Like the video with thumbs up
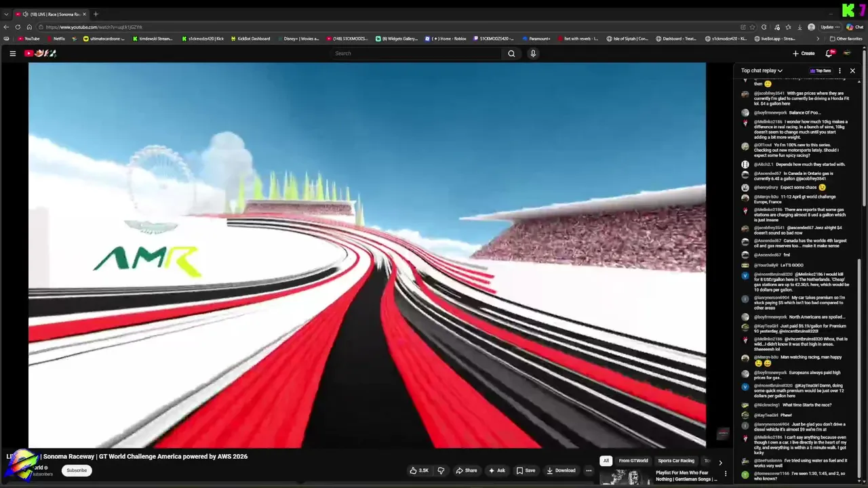Viewport: 868px width, 488px height. click(419, 470)
